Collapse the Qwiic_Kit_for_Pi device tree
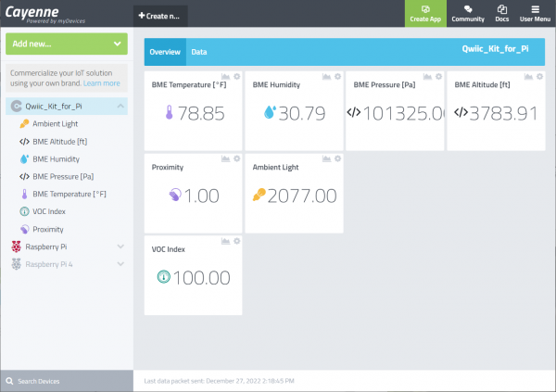This screenshot has height=392, width=556. (120, 106)
